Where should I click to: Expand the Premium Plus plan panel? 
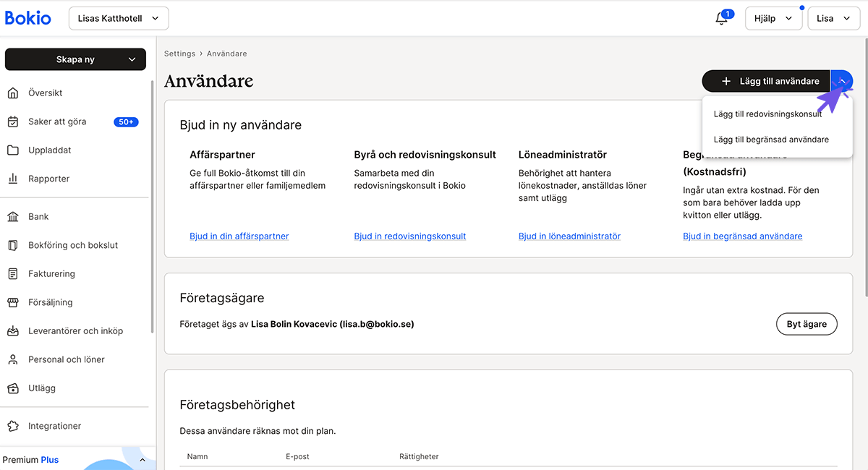[x=142, y=460]
